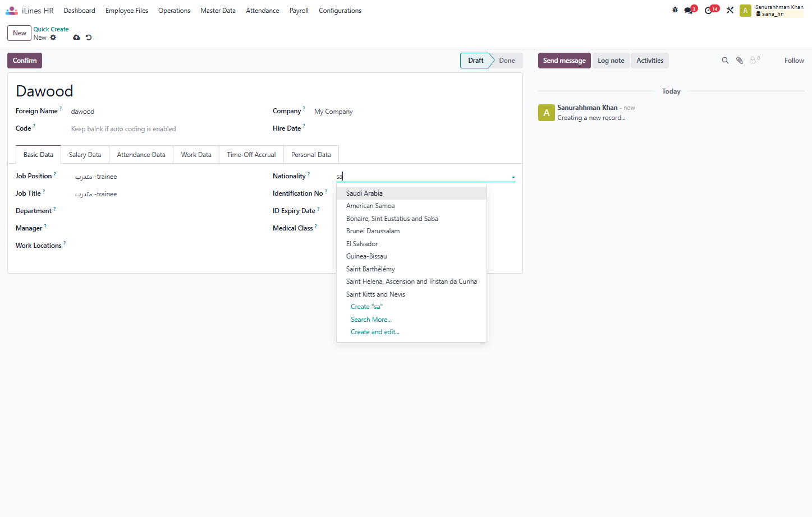Discard changes with the undo arrow icon
The width and height of the screenshot is (812, 517).
tap(89, 38)
